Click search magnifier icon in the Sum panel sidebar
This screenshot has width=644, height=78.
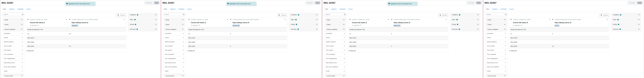(x=505, y=15)
